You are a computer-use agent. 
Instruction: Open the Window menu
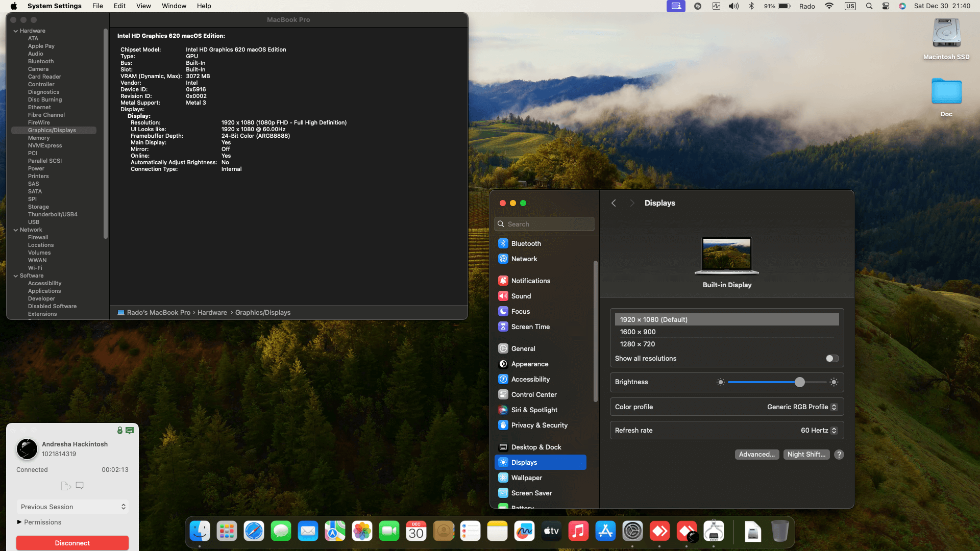(x=174, y=6)
